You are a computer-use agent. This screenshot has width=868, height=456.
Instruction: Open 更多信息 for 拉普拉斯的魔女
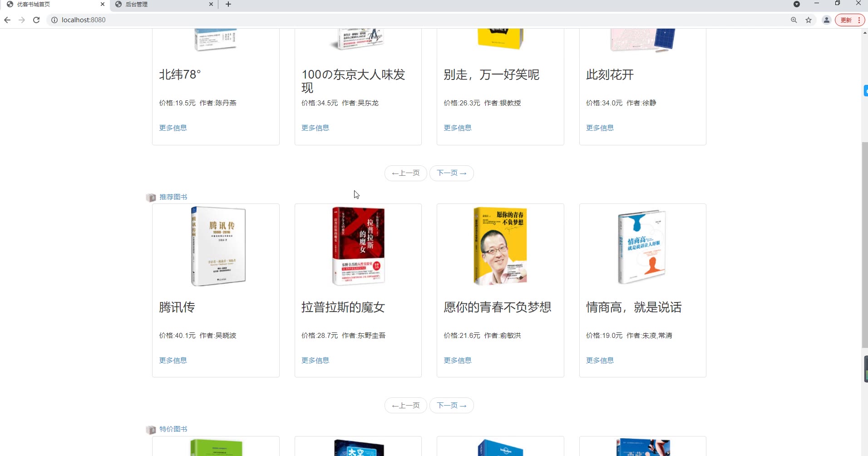coord(316,361)
